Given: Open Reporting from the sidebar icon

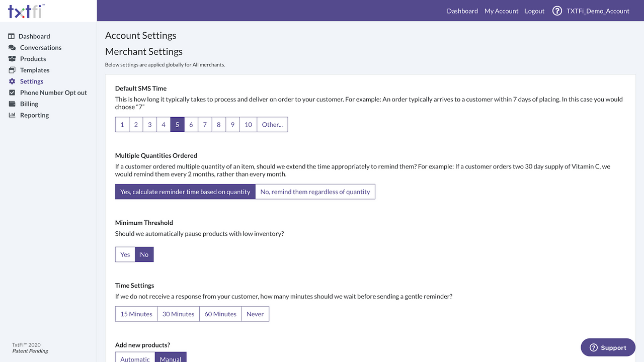Looking at the screenshot, I should (x=11, y=115).
